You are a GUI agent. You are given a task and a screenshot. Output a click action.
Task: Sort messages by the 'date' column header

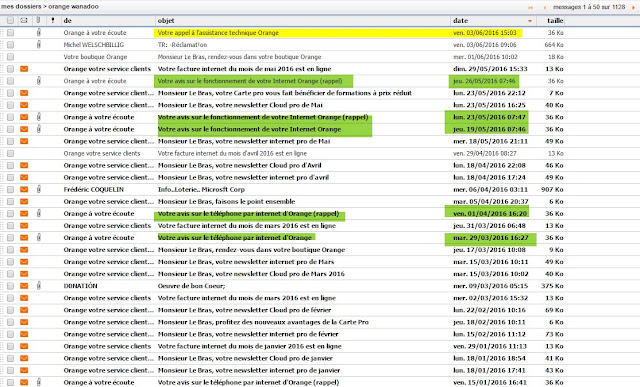[460, 20]
